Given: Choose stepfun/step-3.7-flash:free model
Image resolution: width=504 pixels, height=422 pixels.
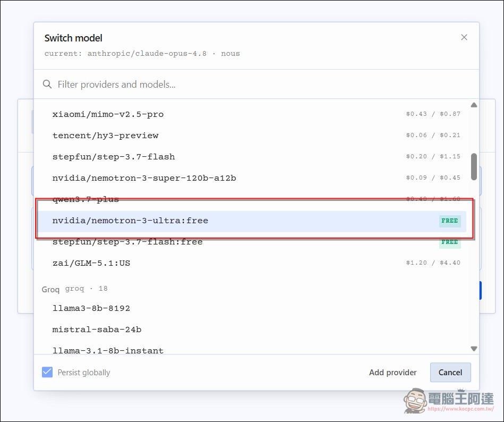Looking at the screenshot, I should [x=252, y=242].
